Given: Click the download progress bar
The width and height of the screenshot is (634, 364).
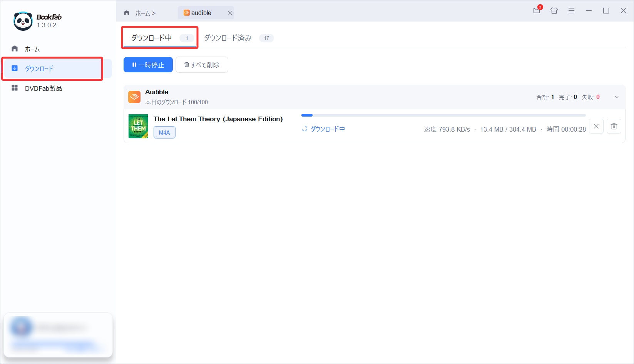Looking at the screenshot, I should tap(443, 115).
